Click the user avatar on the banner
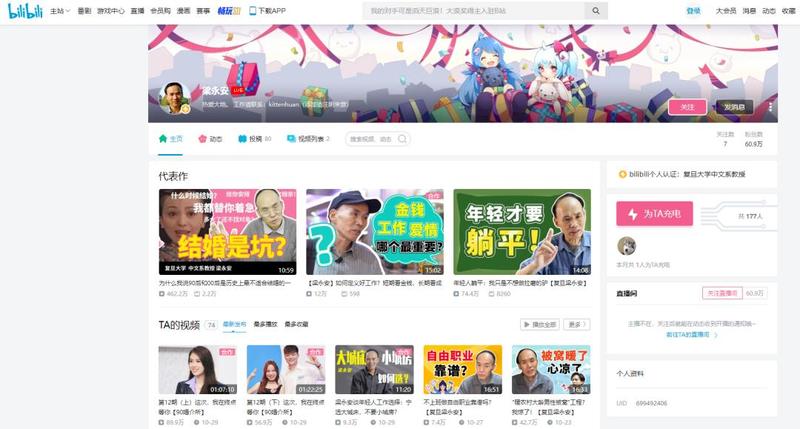The image size is (800, 429). (175, 98)
